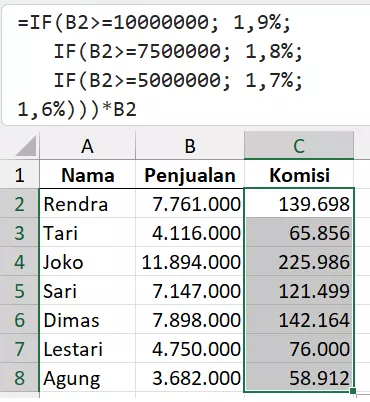
Task: Select column A header
Action: [x=87, y=146]
